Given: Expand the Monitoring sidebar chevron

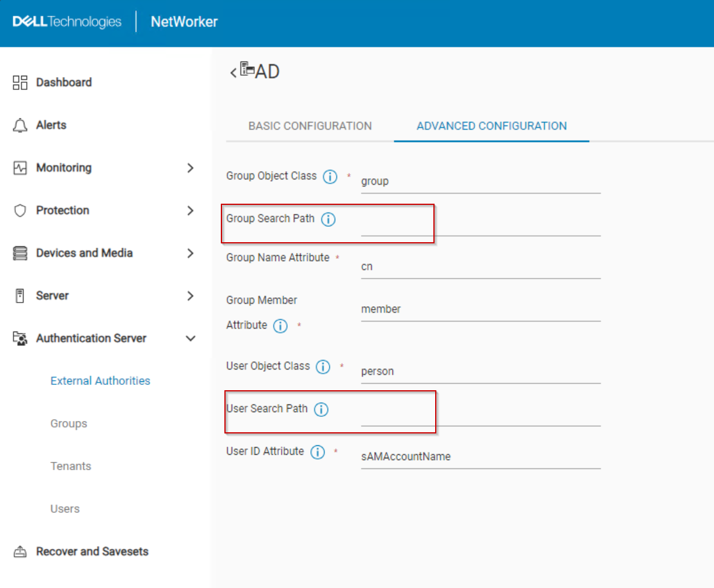Looking at the screenshot, I should point(190,168).
